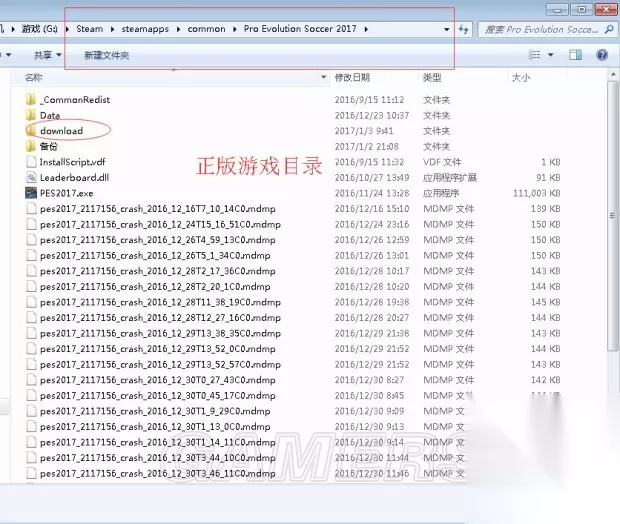
Task: Expand arrow after Pro Evolution Soccer 2017
Action: (x=366, y=29)
